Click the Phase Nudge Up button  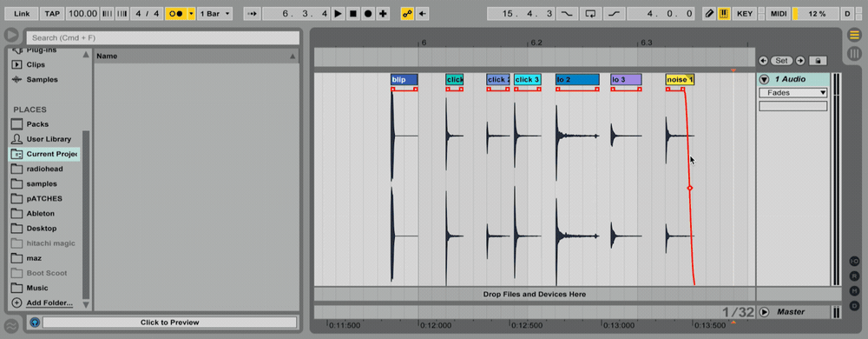(x=122, y=14)
